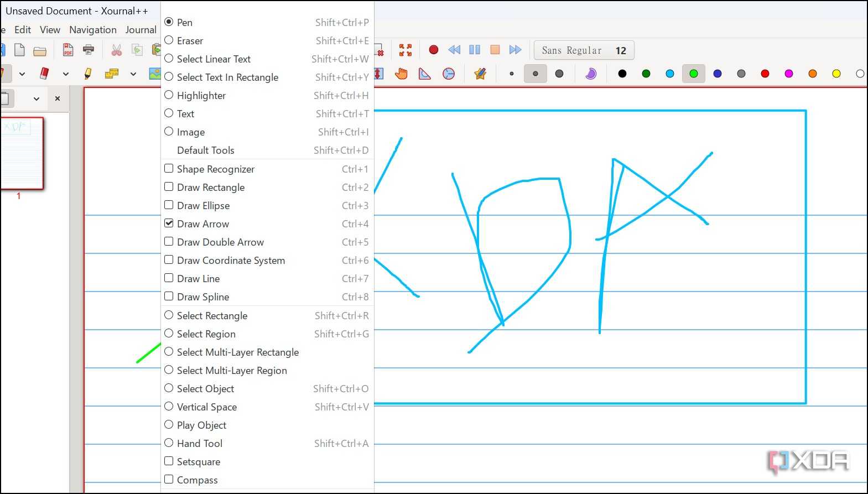Click the scissors cut icon
Viewport: 868px width, 494px height.
[116, 50]
